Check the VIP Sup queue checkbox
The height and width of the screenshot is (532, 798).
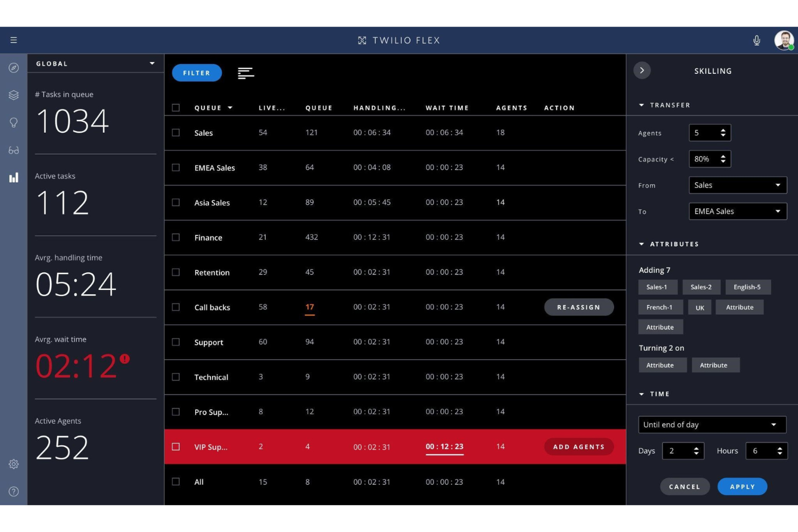[x=176, y=446]
